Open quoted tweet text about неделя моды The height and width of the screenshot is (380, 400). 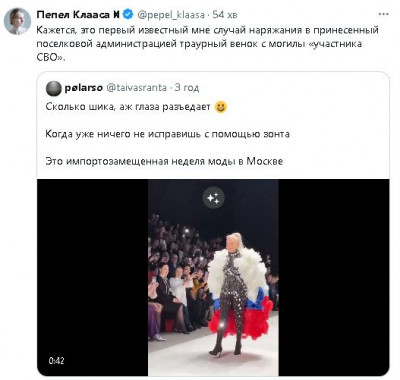click(x=164, y=161)
